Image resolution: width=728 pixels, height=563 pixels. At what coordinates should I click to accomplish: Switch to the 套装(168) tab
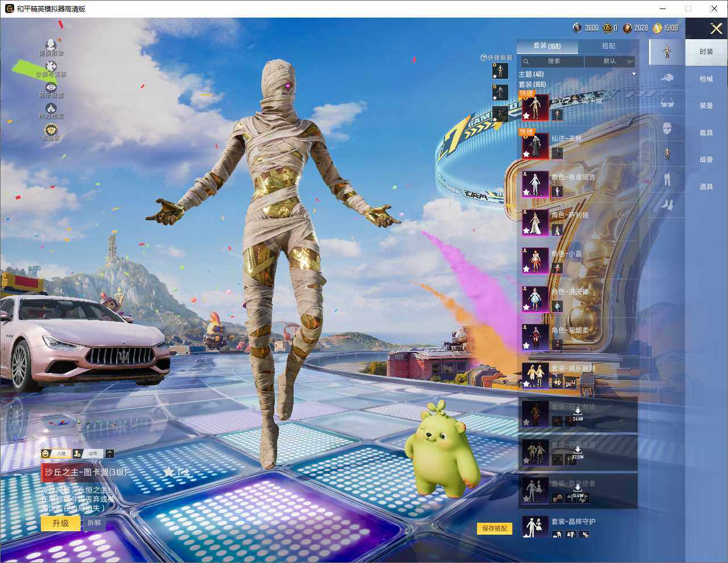tap(547, 46)
